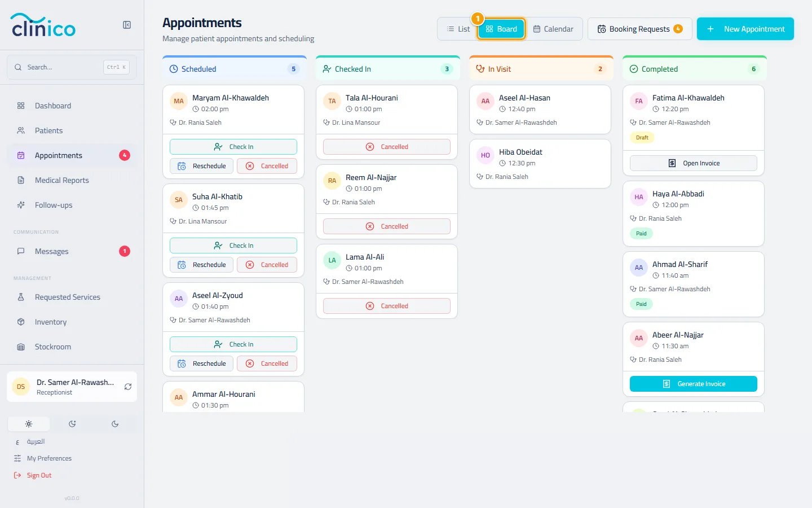Enable dark mode moon icon

[x=115, y=424]
